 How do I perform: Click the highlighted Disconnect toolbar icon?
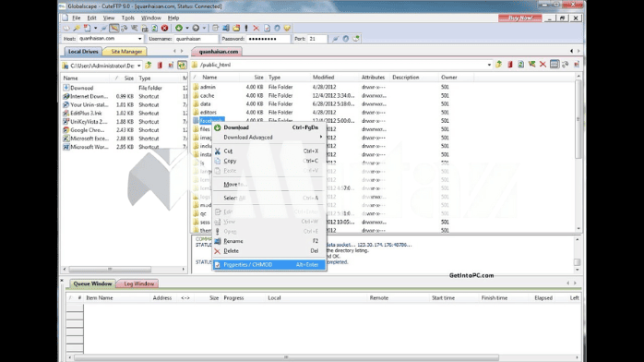coord(113,29)
